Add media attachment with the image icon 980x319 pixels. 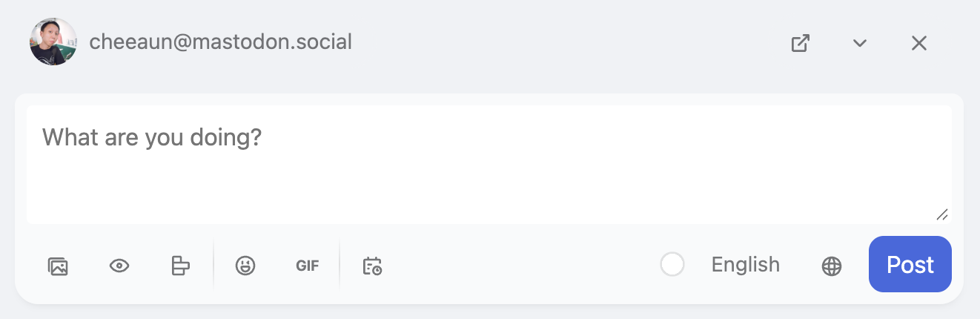pos(58,266)
